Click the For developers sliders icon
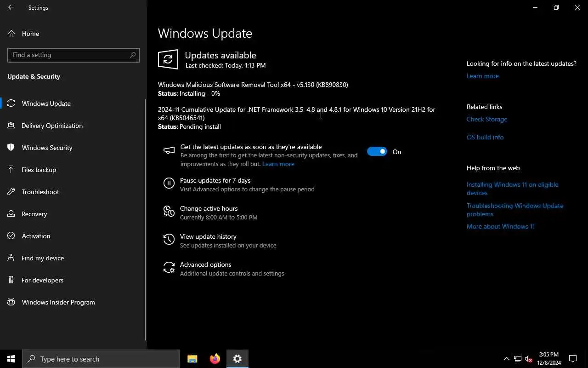Viewport: 588px width, 368px height. point(11,280)
